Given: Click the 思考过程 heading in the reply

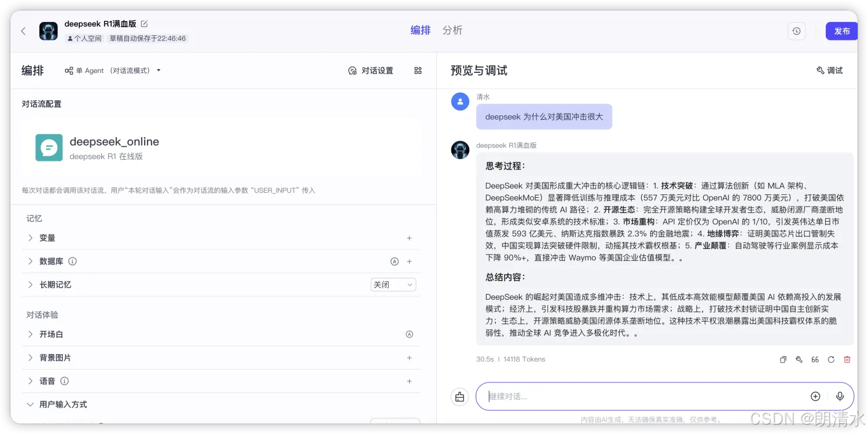Looking at the screenshot, I should point(506,166).
